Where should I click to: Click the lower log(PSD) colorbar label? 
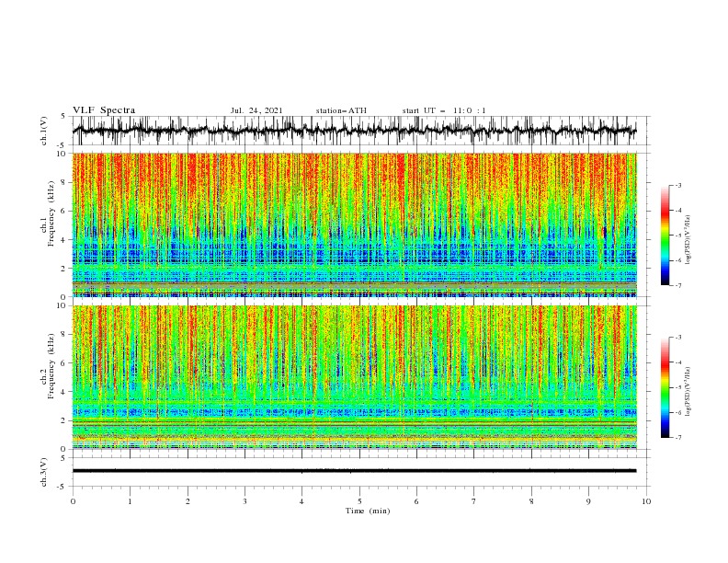(x=688, y=391)
